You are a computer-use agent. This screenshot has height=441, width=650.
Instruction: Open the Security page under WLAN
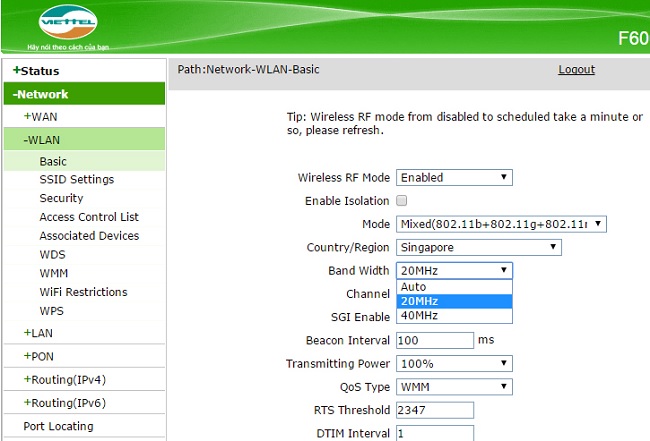(61, 199)
